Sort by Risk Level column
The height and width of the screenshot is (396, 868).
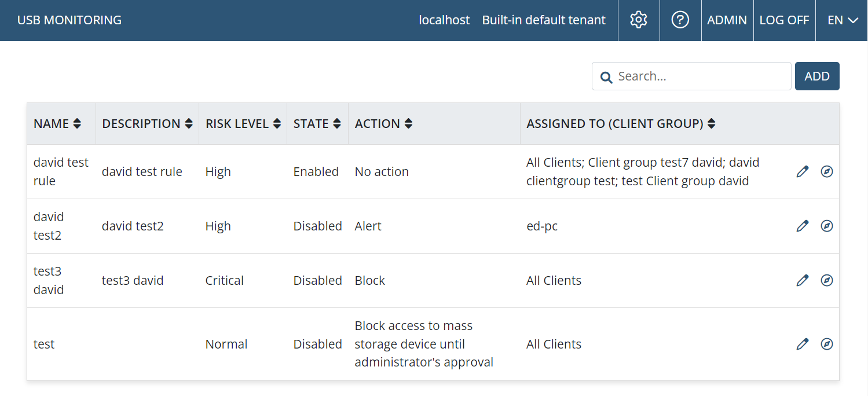point(277,124)
